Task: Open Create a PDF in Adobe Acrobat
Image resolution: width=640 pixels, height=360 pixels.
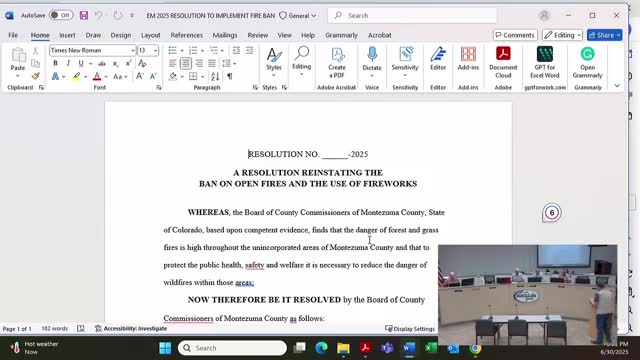Action: (337, 62)
